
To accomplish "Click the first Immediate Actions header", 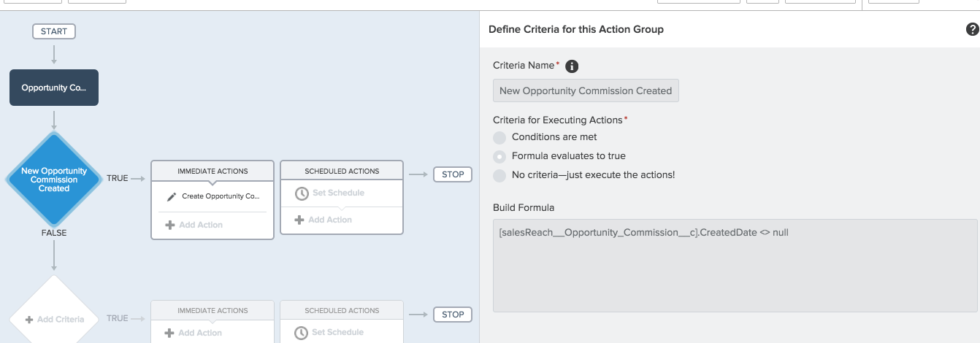I will click(213, 171).
